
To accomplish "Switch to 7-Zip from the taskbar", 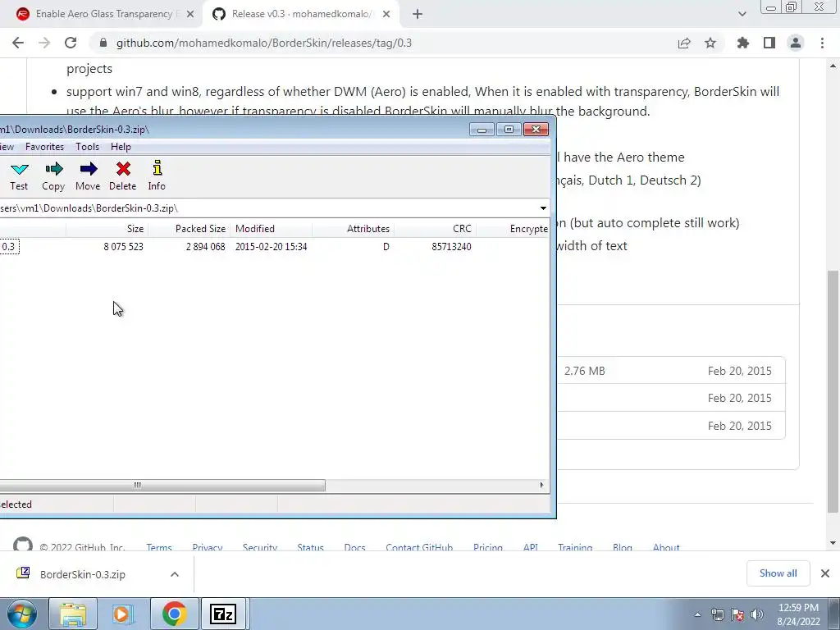I will pos(223,614).
